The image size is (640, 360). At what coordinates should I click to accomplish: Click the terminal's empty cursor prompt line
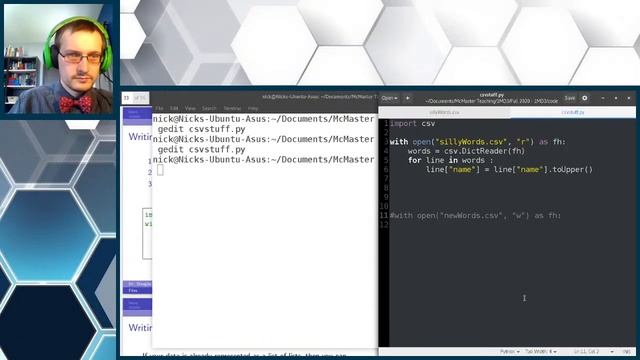coord(160,170)
